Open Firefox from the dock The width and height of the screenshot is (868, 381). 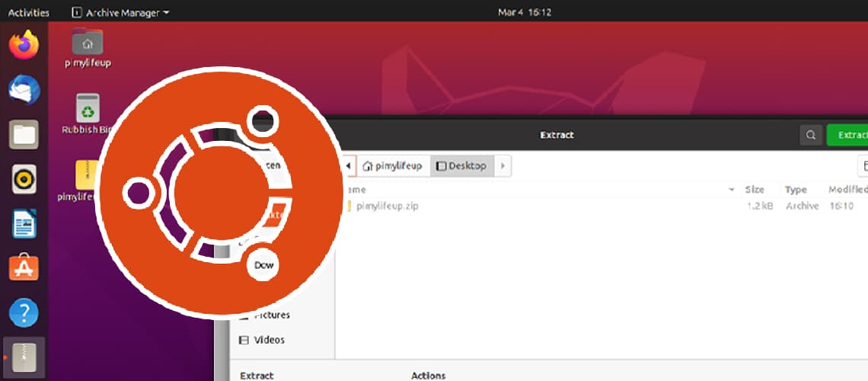click(24, 46)
